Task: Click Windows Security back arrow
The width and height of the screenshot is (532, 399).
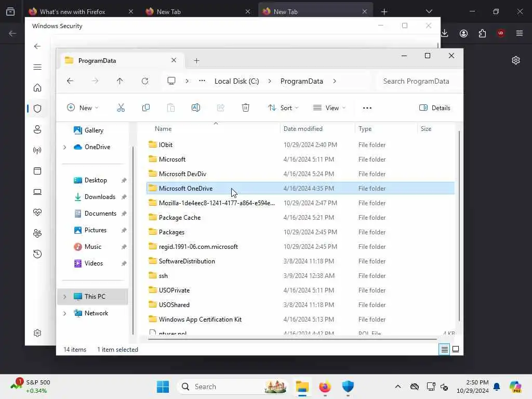Action: coord(37,46)
